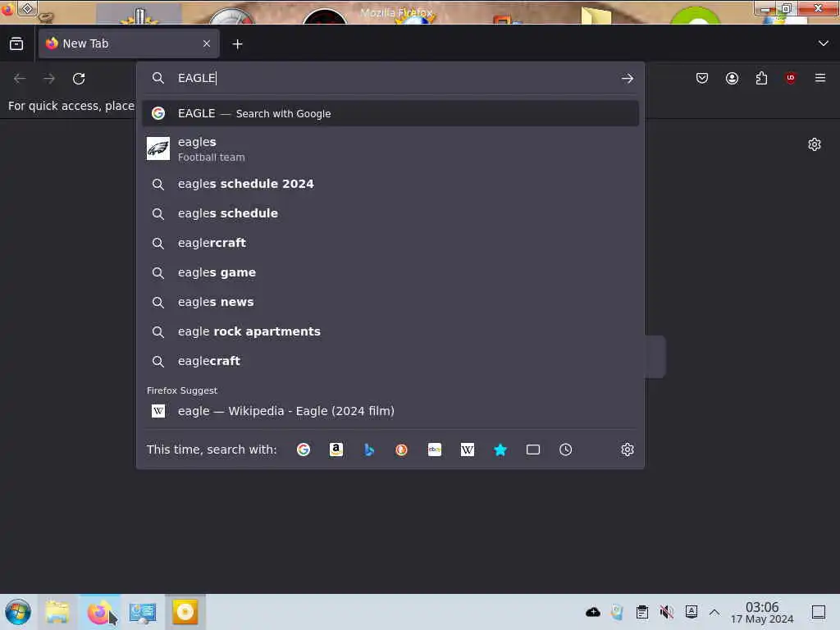
Task: Open search settings gear in dropdown
Action: tap(628, 450)
